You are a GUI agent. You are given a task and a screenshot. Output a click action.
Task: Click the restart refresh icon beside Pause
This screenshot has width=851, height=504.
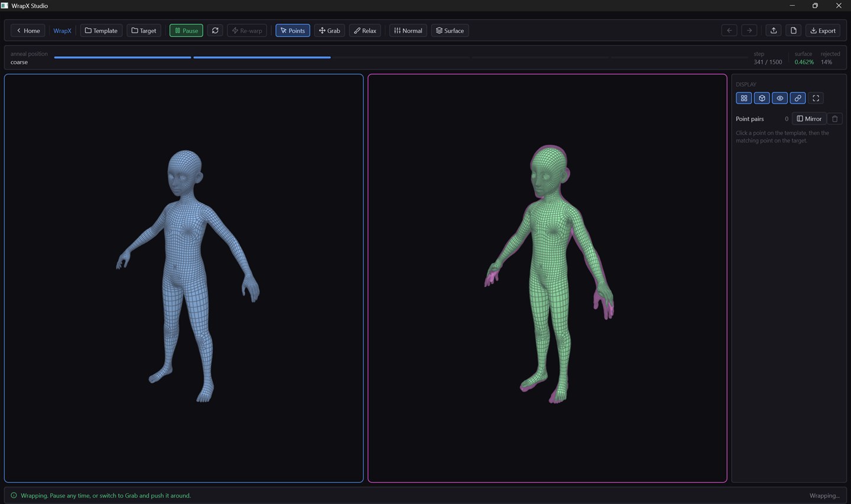pos(215,31)
